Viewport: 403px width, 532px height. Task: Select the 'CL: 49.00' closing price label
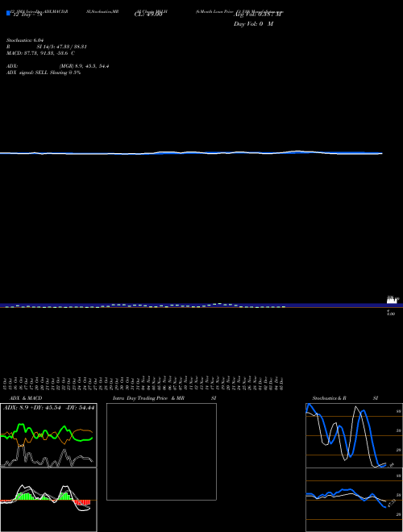click(x=148, y=15)
